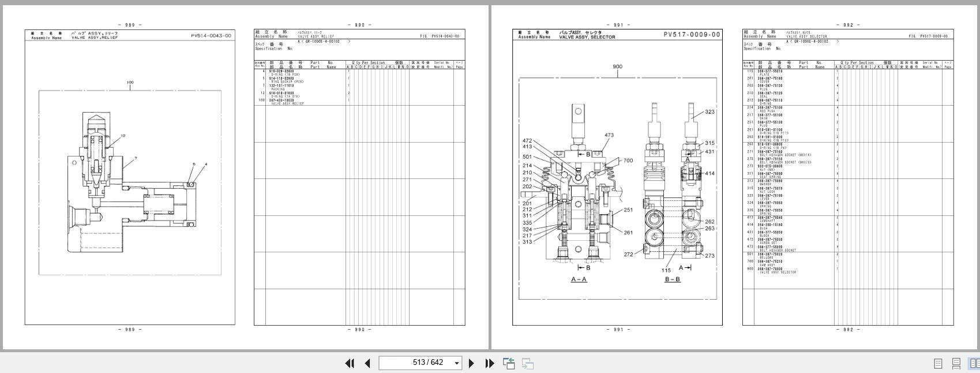Click the PACKING part row on page 990
The image size is (980, 373).
pyautogui.click(x=359, y=87)
